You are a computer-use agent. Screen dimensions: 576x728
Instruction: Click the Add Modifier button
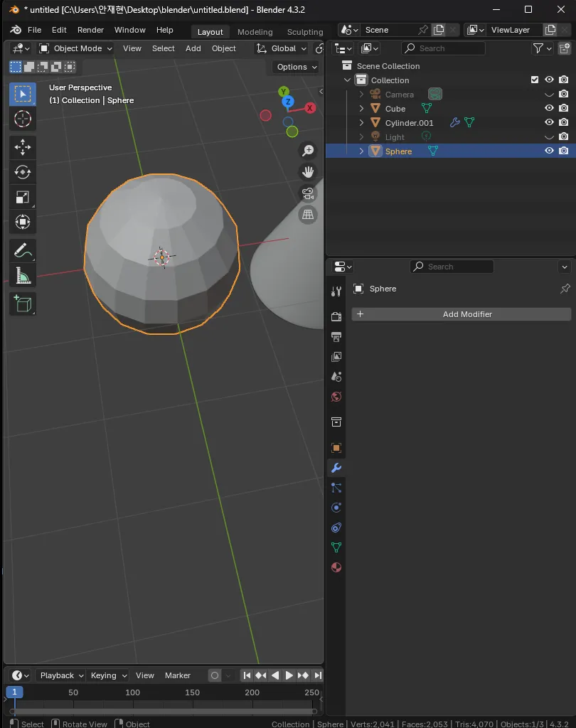point(462,314)
